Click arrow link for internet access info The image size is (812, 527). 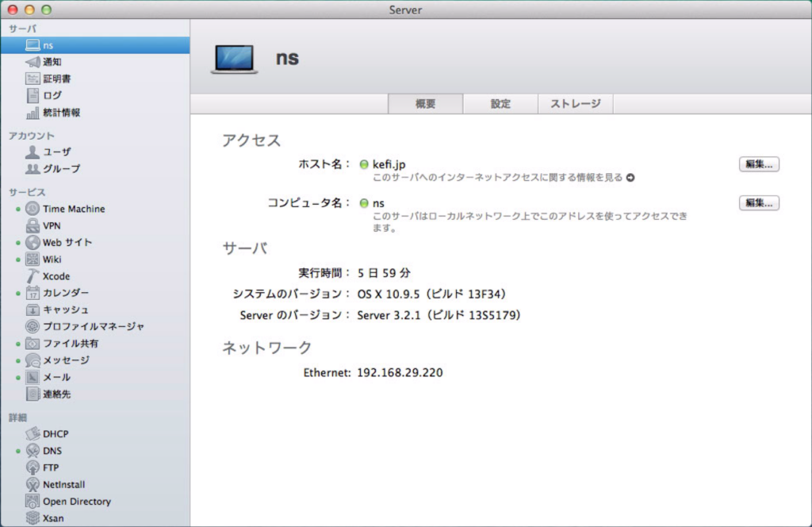630,178
